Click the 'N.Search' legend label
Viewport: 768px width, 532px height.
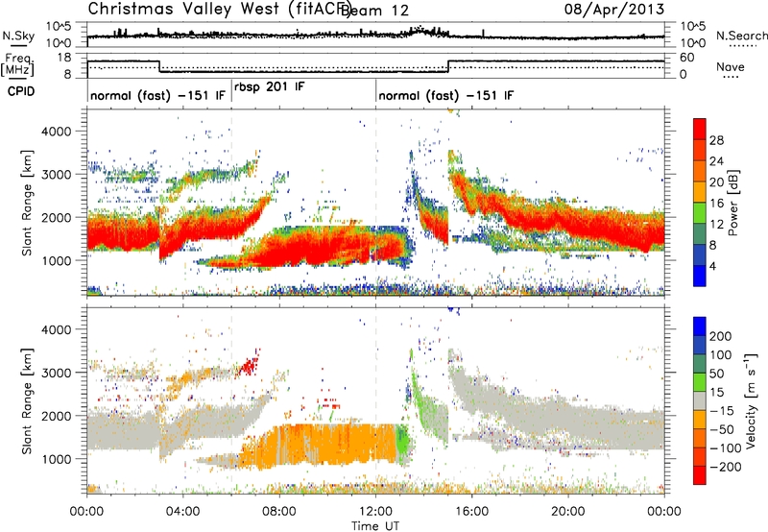741,36
